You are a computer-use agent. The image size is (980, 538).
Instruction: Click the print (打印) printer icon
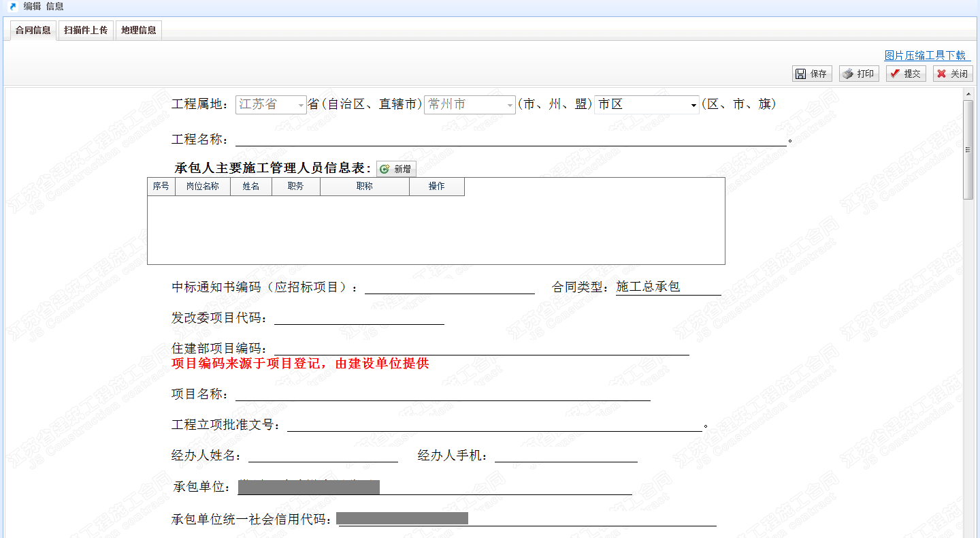tap(847, 74)
